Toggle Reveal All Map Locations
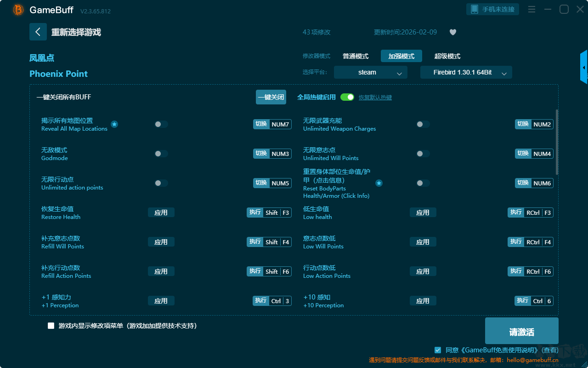588x368 pixels. pos(161,124)
